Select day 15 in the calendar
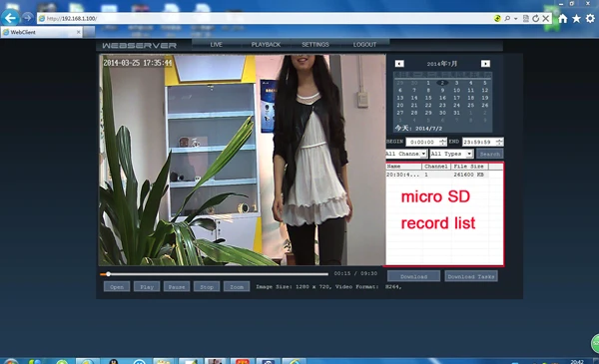This screenshot has height=364, width=599. pyautogui.click(x=428, y=98)
